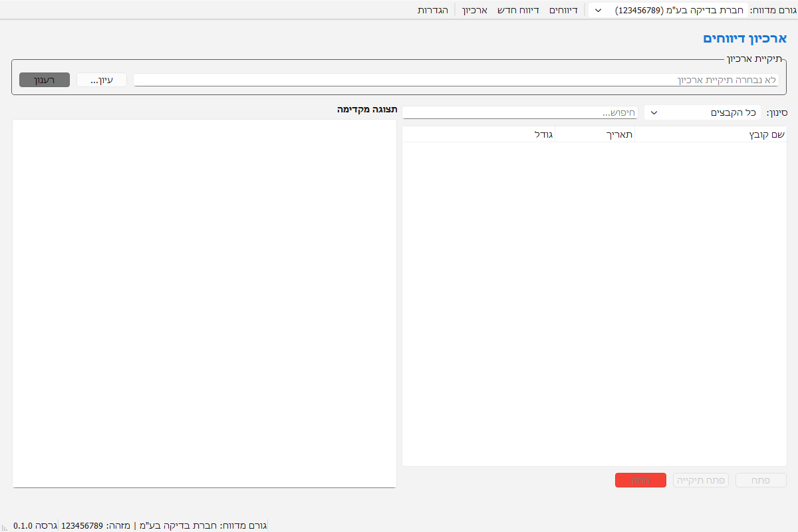Select דיווח חדש (New Report) in the toolbar
Image resolution: width=798 pixels, height=532 pixels.
coord(517,10)
